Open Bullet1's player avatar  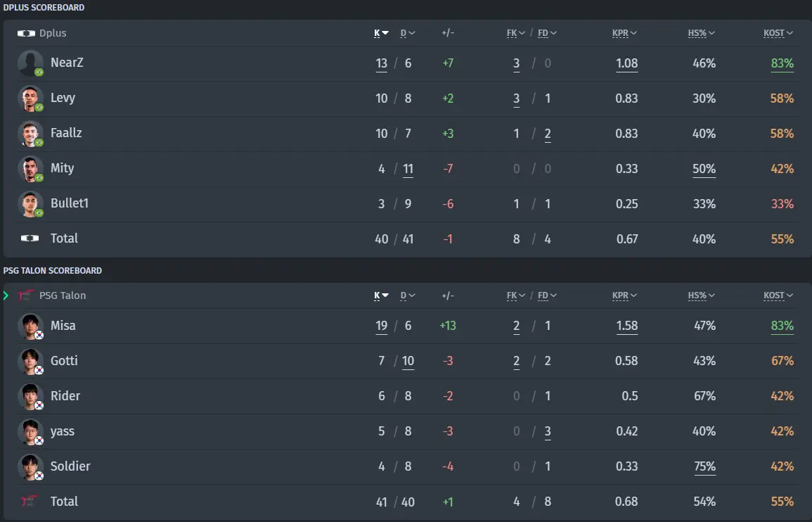pos(30,204)
